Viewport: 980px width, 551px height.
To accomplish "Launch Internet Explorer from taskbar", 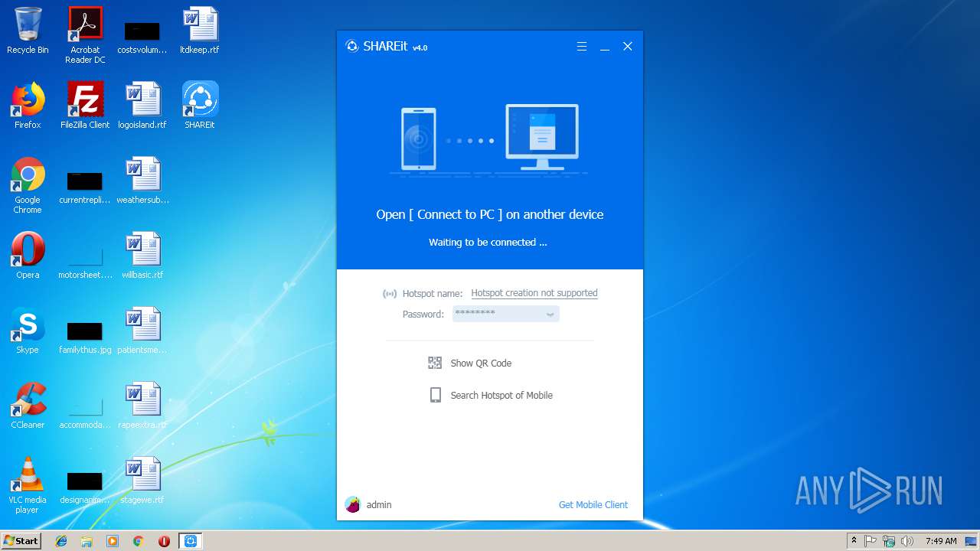I will tap(61, 541).
